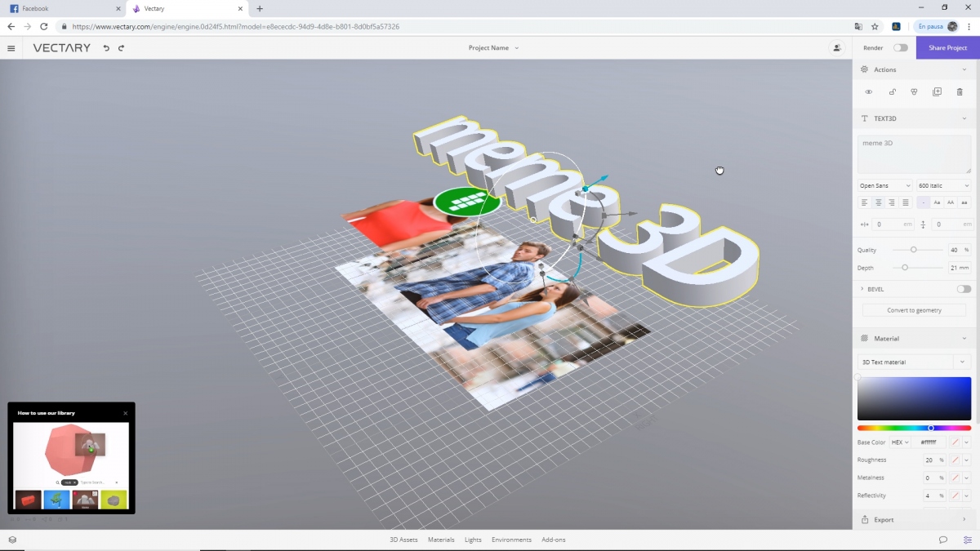
Task: Click the undo arrow next to VECTARY logo
Action: tap(106, 47)
